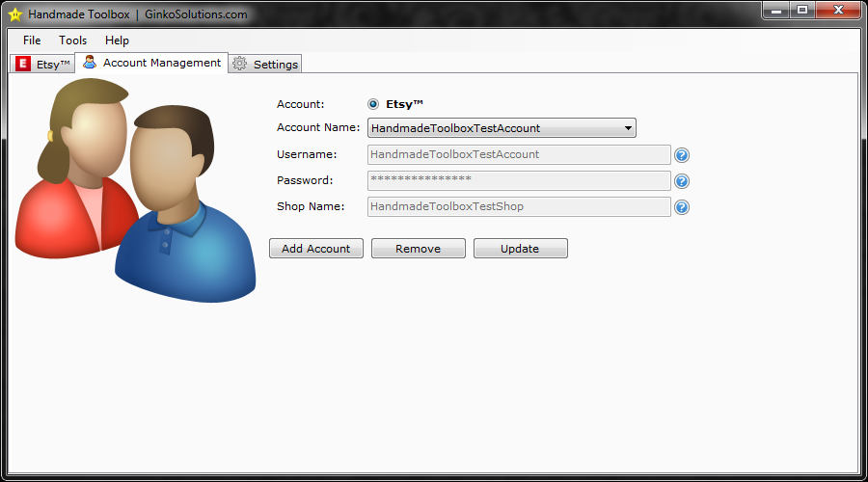Close the Handmade Toolbox window
Viewport: 868px width, 482px height.
click(838, 10)
